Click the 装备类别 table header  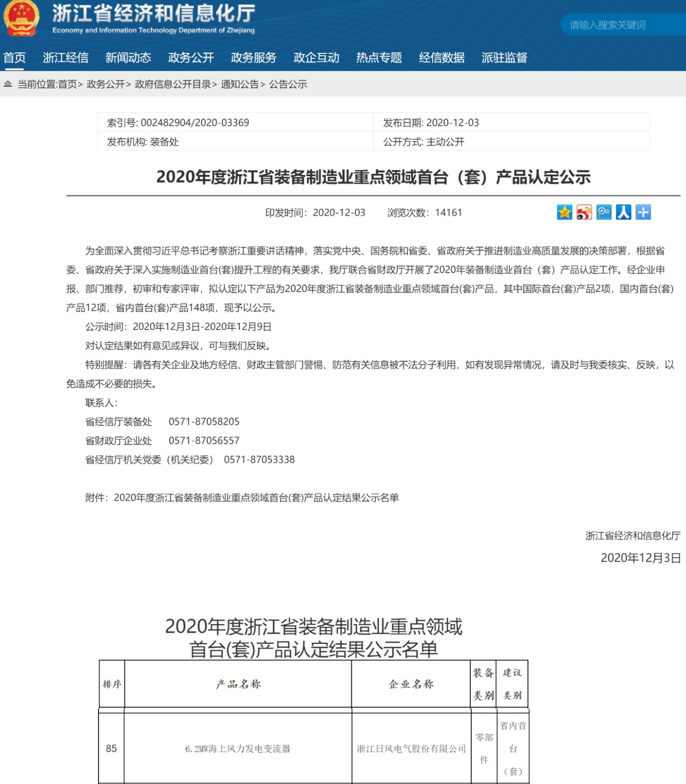[484, 684]
